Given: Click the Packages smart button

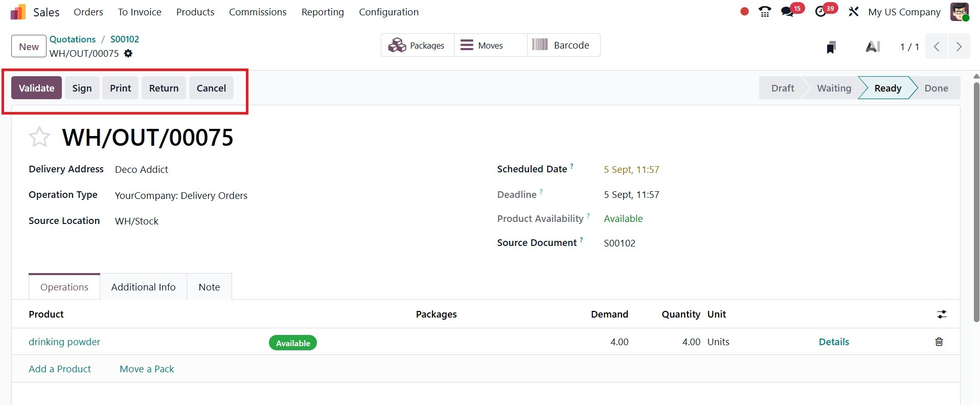Looking at the screenshot, I should coord(417,45).
